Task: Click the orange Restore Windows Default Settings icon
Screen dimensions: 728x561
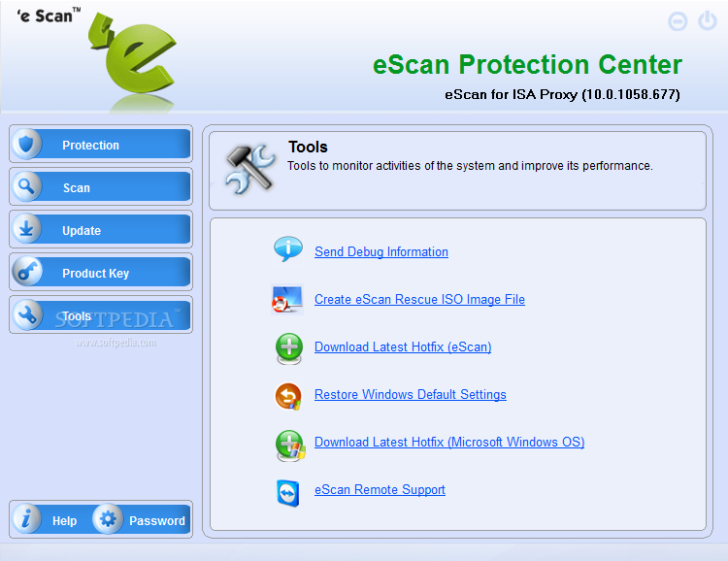Action: [x=288, y=396]
